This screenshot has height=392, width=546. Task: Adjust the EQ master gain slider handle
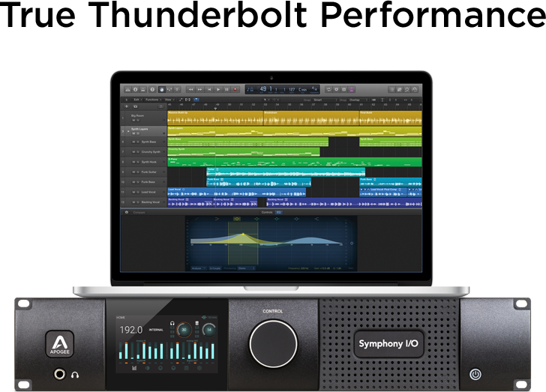[x=352, y=243]
